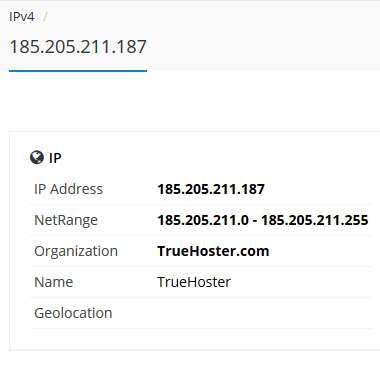Screen dimensions: 380x378
Task: Click the NetRange row label
Action: coord(66,220)
